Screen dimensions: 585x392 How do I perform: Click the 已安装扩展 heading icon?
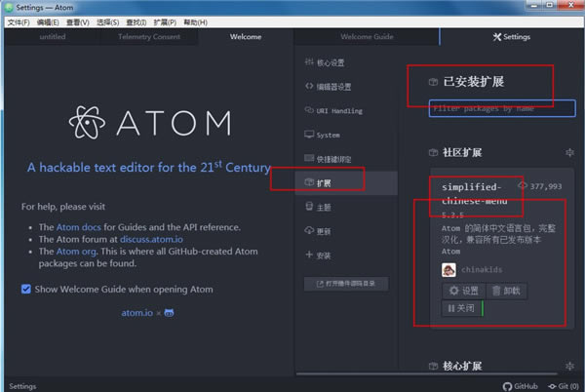[433, 82]
